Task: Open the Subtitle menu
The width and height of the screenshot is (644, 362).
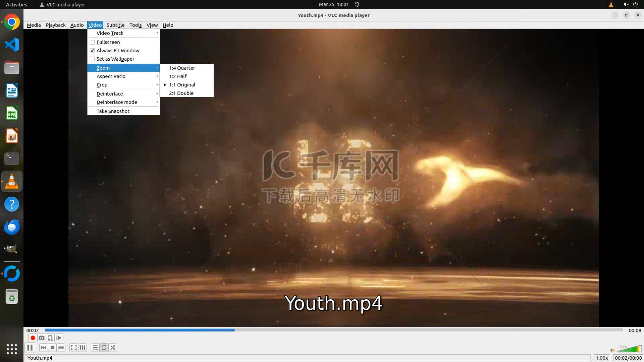Action: tap(115, 25)
